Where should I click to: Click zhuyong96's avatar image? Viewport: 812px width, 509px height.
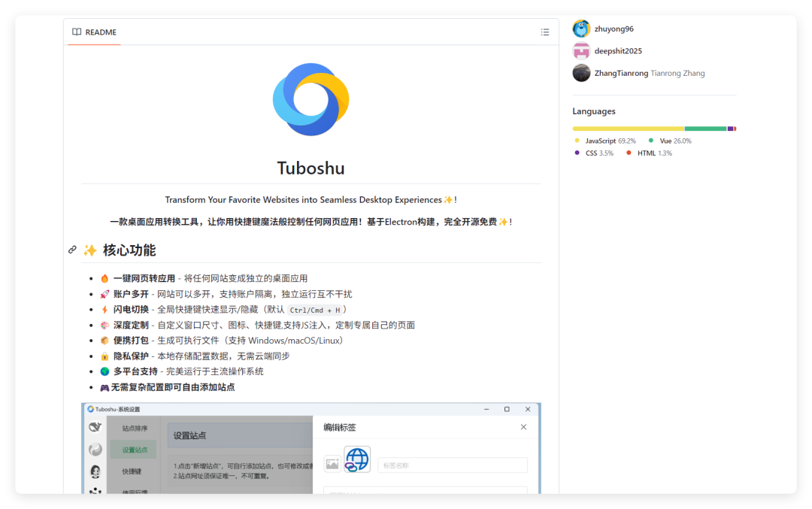tap(581, 29)
